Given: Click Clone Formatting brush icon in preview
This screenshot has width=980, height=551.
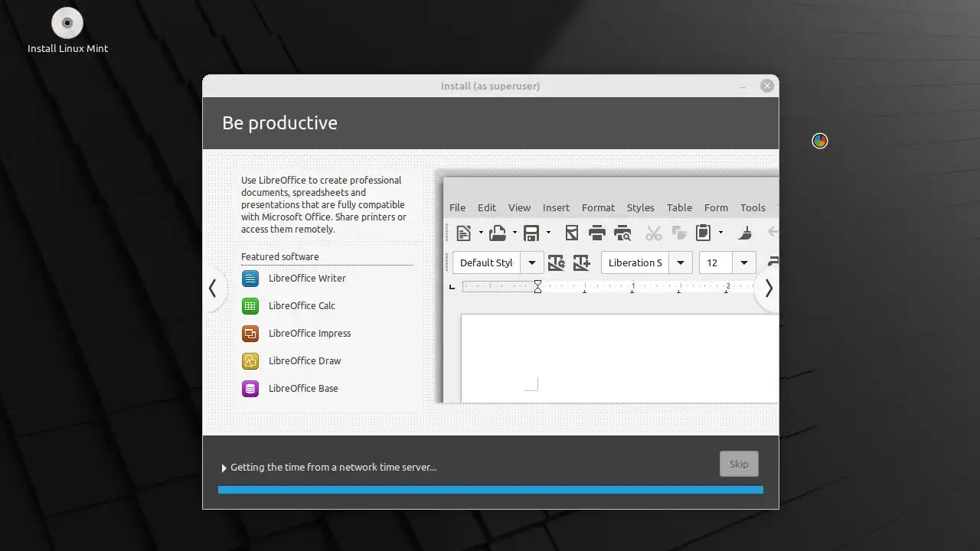Looking at the screenshot, I should coord(745,233).
